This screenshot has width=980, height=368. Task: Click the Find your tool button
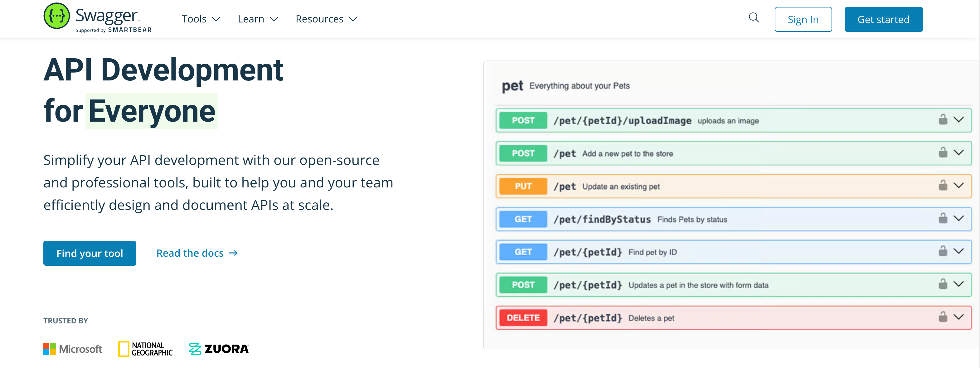[90, 253]
